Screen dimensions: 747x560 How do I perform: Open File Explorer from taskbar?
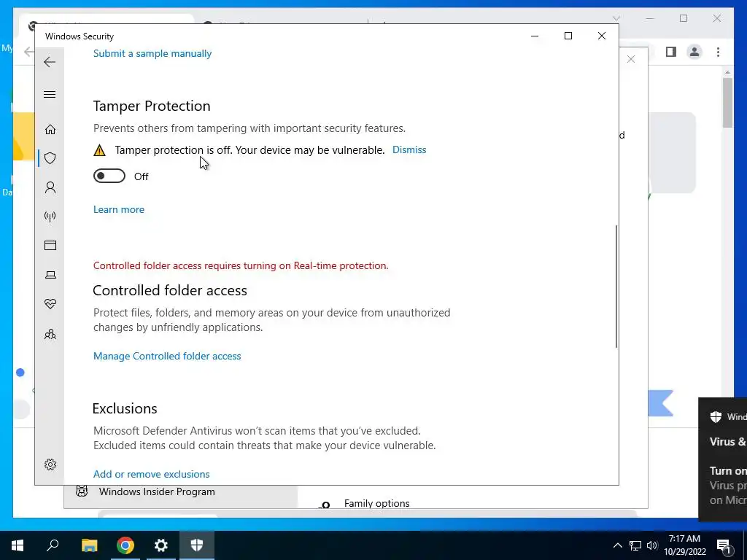(89, 545)
